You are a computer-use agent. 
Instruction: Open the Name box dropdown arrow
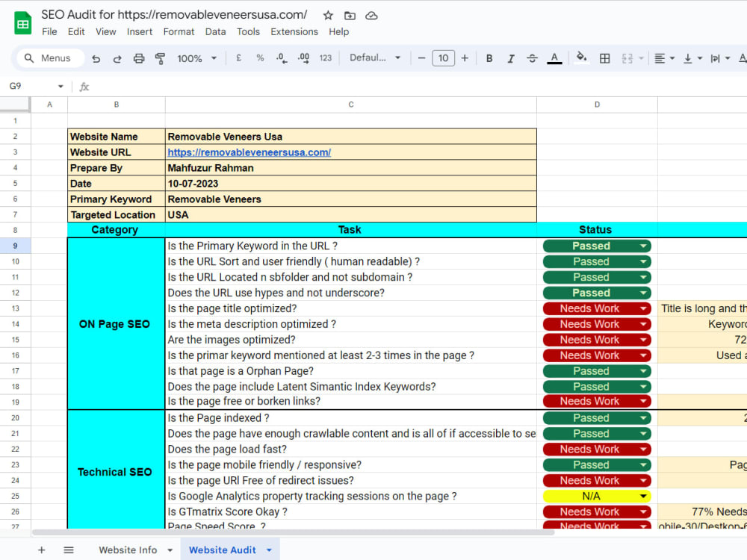click(x=61, y=86)
